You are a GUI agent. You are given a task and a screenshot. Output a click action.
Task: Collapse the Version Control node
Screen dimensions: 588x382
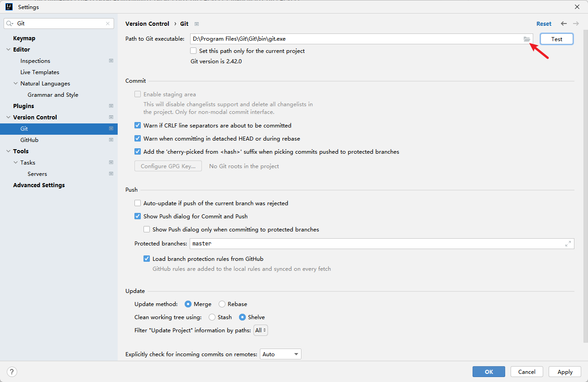pos(8,118)
